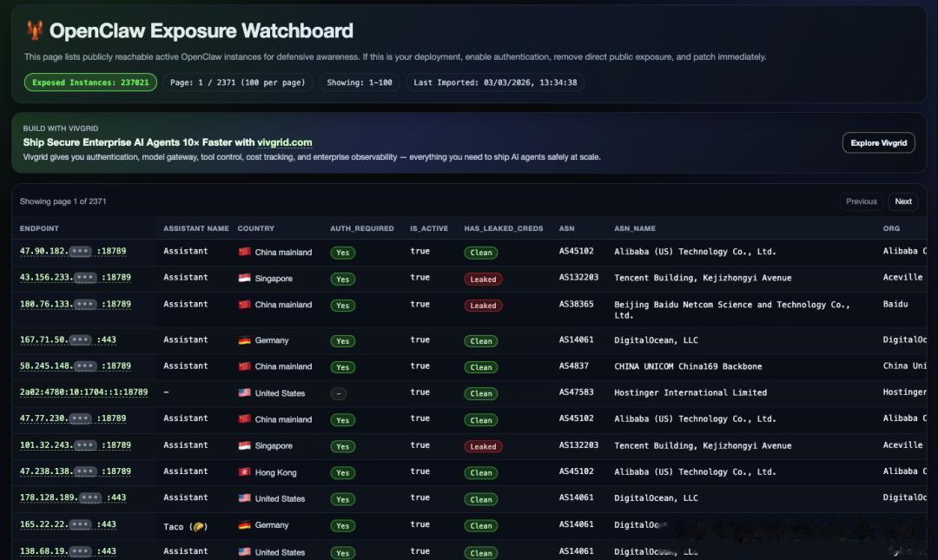Click the ASSISTANT NAME column header
Viewport: 938px width, 560px height.
pyautogui.click(x=196, y=228)
